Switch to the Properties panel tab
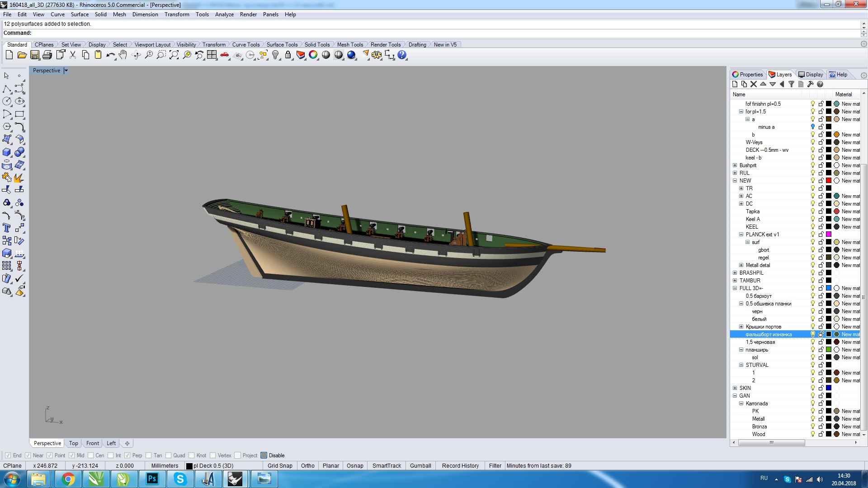 click(747, 75)
